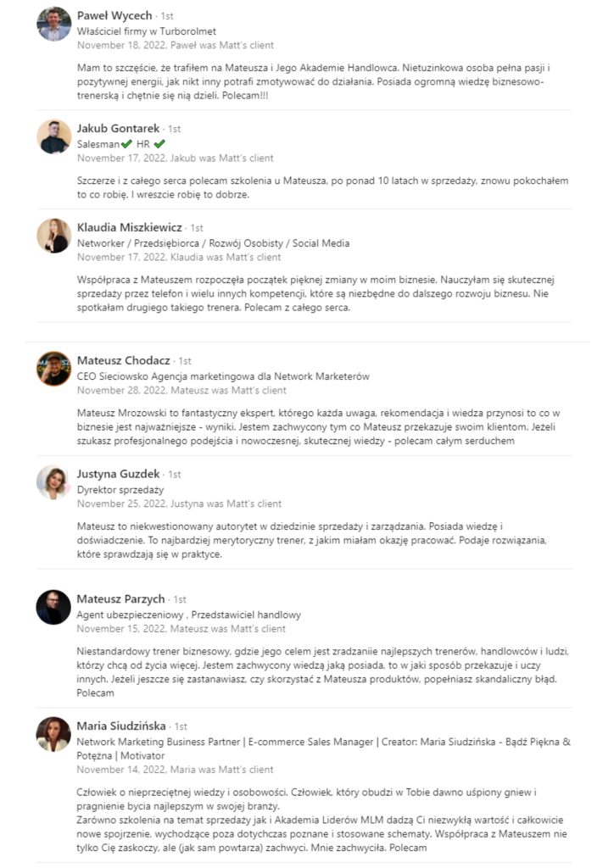Open Jakub Gontarek's profile picture
This screenshot has height=868, width=614.
(53, 136)
